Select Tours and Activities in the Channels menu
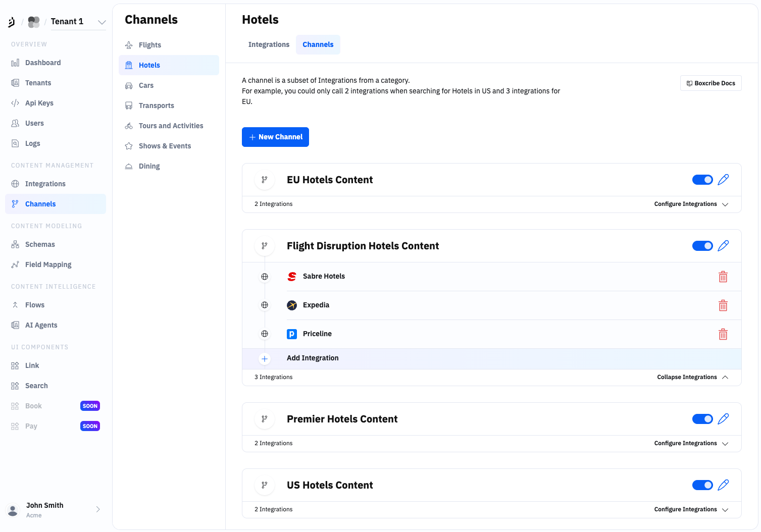 (x=171, y=126)
